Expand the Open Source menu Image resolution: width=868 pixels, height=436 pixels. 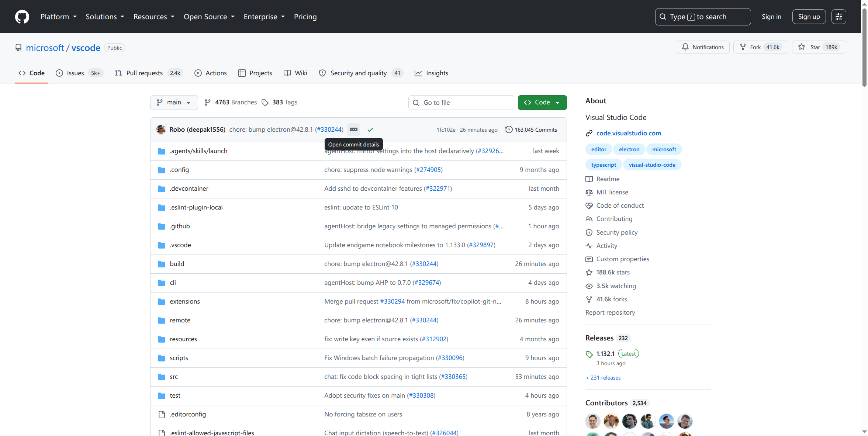209,17
